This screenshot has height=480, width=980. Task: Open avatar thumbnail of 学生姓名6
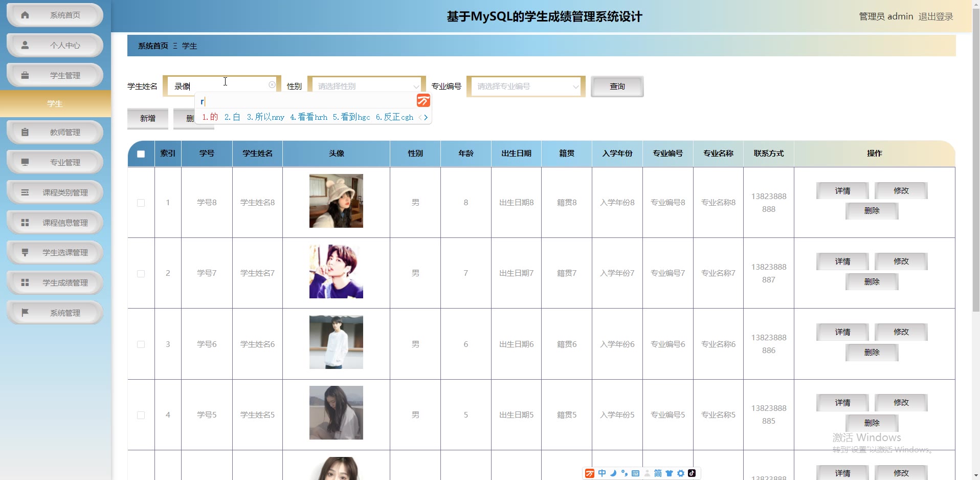pyautogui.click(x=336, y=342)
